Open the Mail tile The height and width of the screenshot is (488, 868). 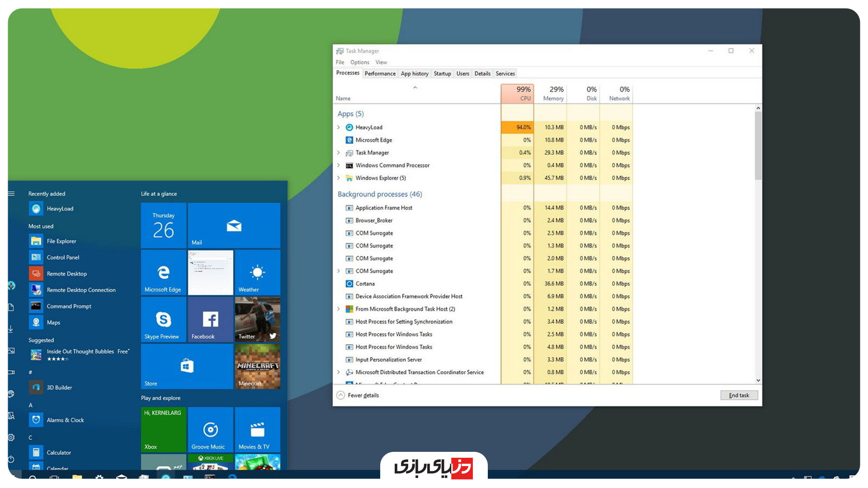pos(234,225)
